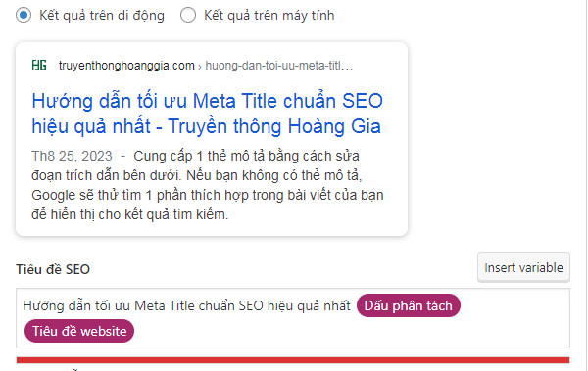This screenshot has width=588, height=371.
Task: Select the "Dấu phân tách" variable tag
Action: click(408, 305)
